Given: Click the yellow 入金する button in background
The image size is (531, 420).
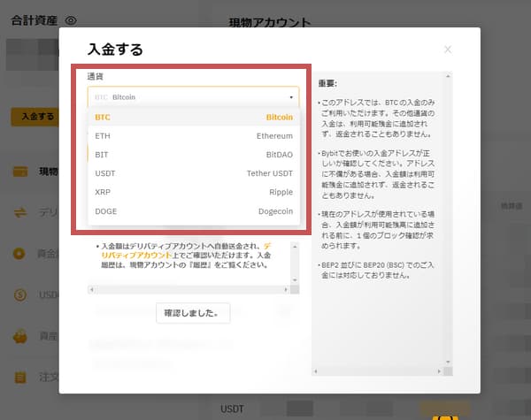Looking at the screenshot, I should 35,117.
